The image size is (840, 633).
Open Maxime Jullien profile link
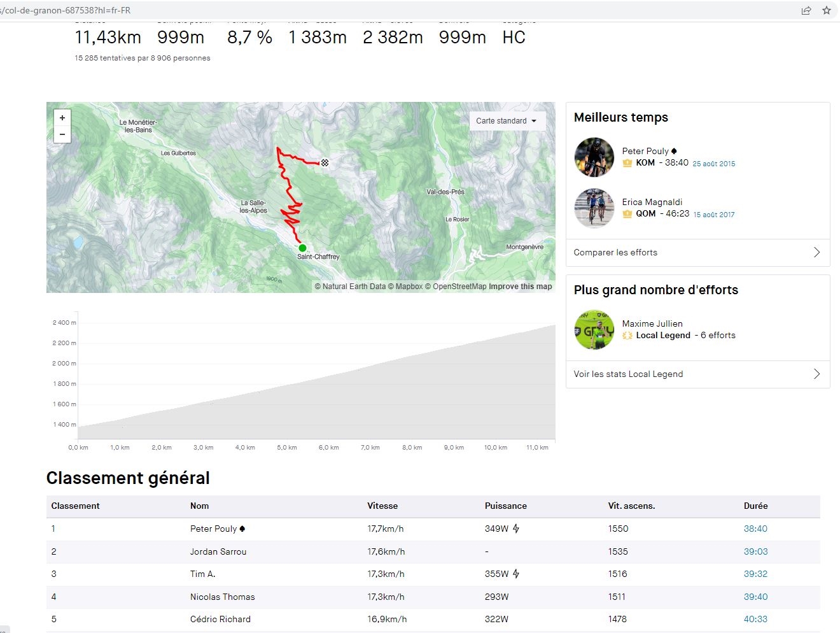click(652, 324)
